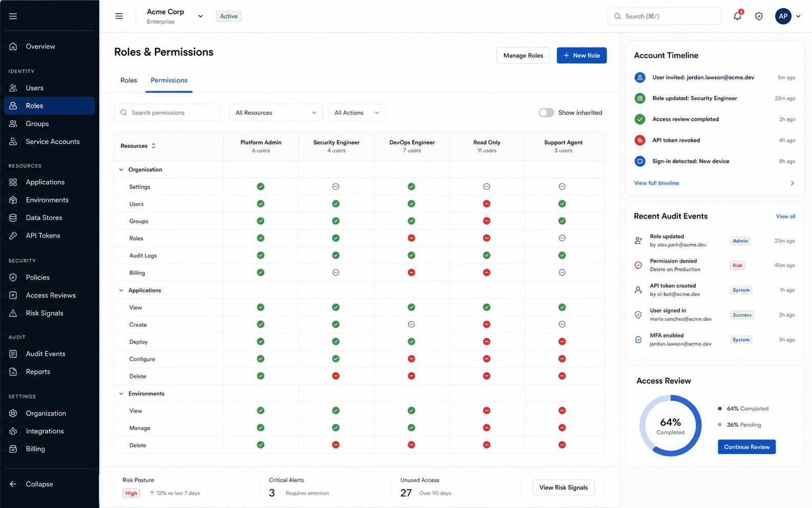
Task: Click the User invited timeline icon
Action: pos(639,77)
